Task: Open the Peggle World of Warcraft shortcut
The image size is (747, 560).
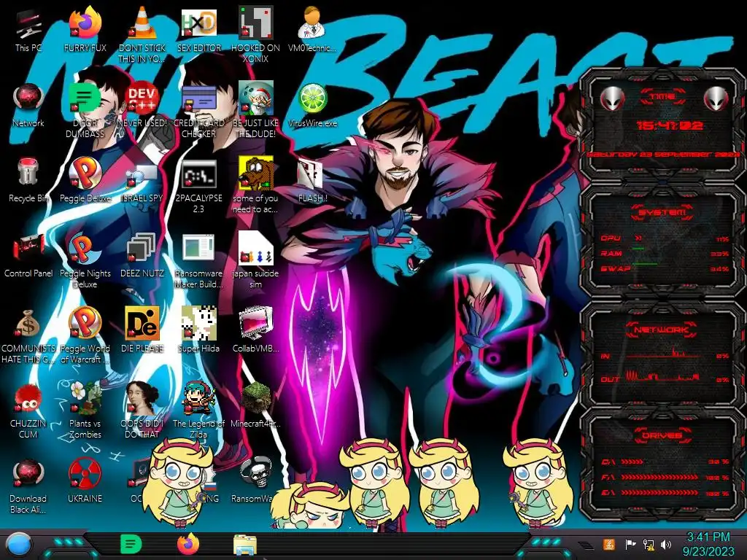Action: point(85,323)
